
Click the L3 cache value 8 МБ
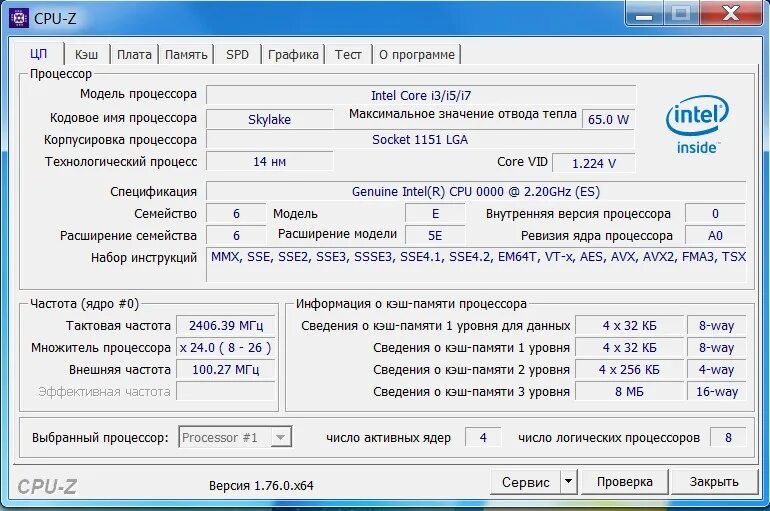click(629, 392)
